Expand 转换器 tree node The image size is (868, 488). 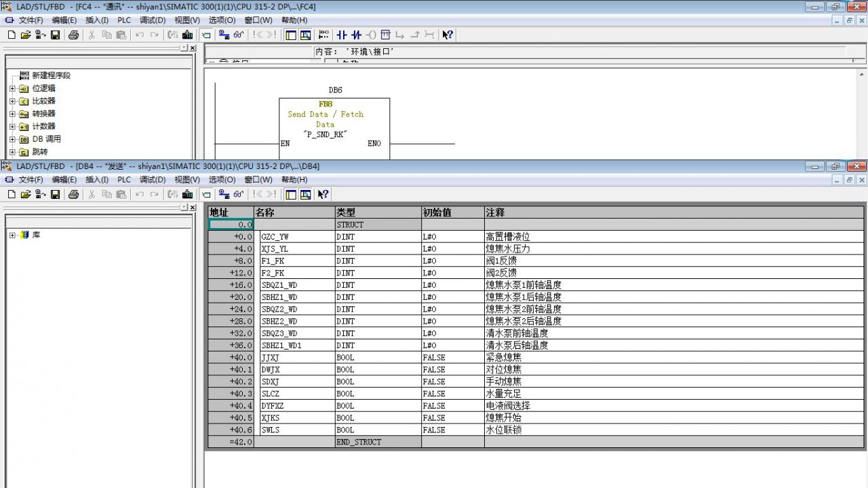click(12, 114)
